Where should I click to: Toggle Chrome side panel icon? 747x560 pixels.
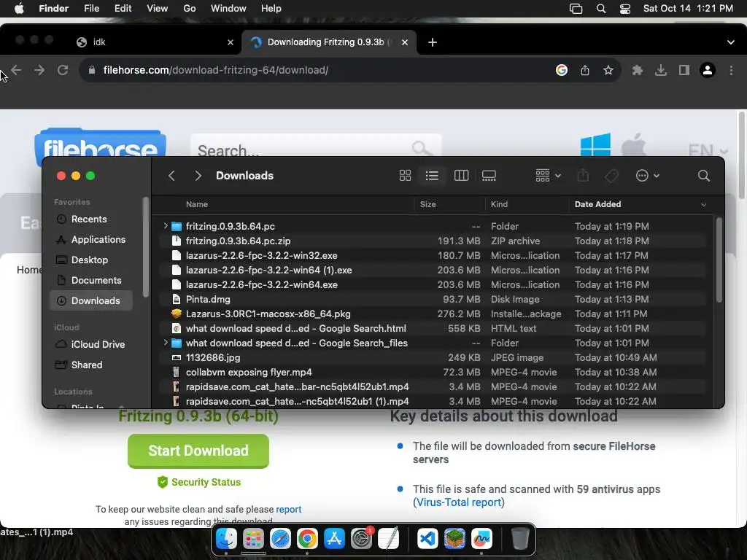[684, 71]
